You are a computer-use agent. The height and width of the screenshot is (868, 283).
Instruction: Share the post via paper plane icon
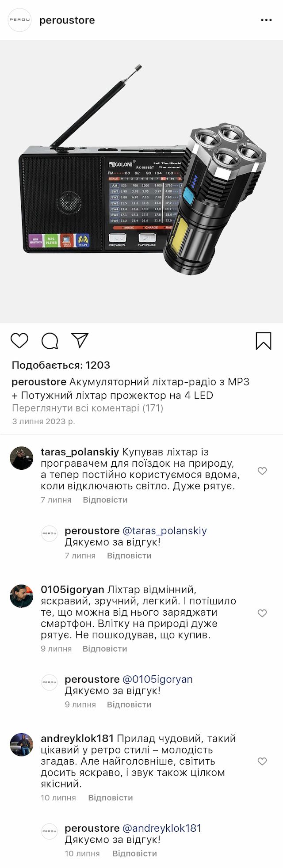[80, 340]
